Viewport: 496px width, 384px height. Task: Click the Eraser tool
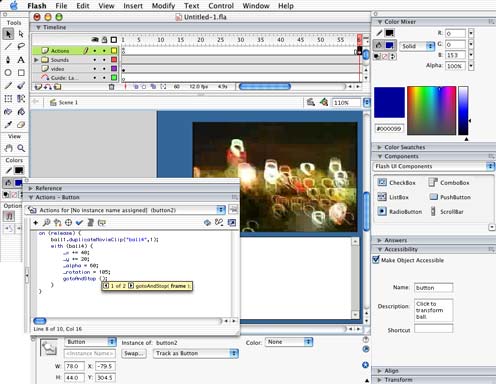click(x=21, y=124)
